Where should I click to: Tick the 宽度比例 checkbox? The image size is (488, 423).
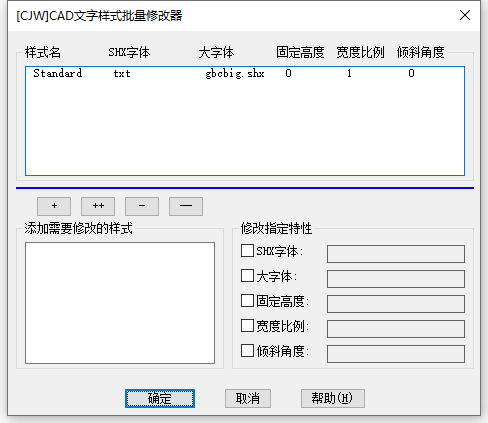click(247, 326)
